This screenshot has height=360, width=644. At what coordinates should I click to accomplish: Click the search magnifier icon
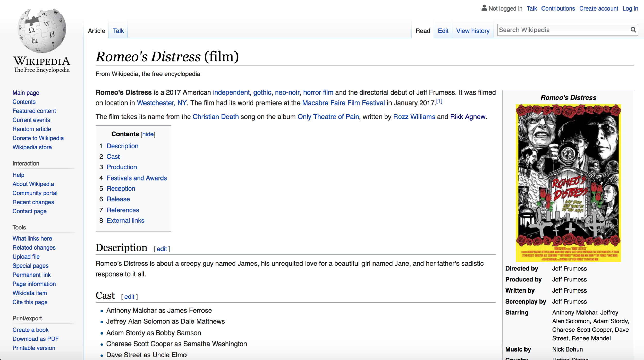coord(633,30)
